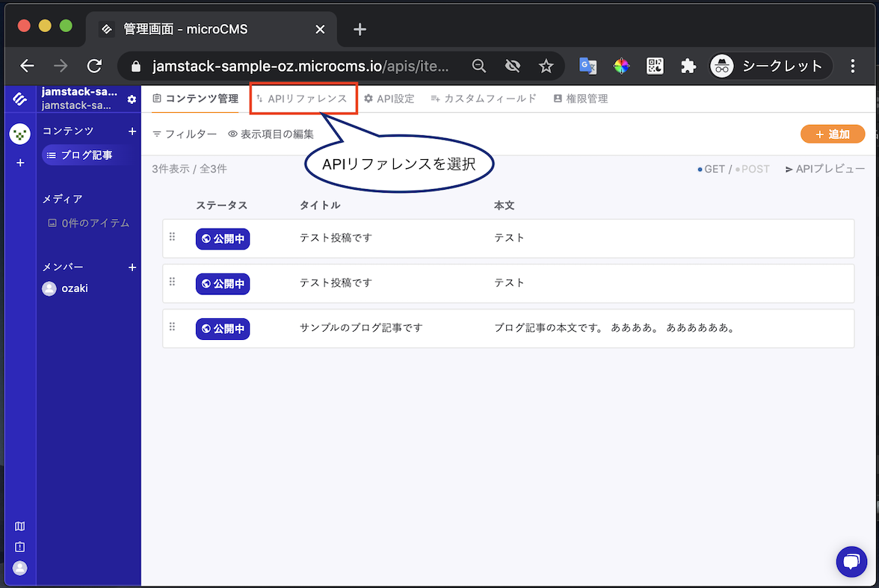879x588 pixels.
Task: Click the zoom magnifier icon in address bar
Action: [478, 66]
